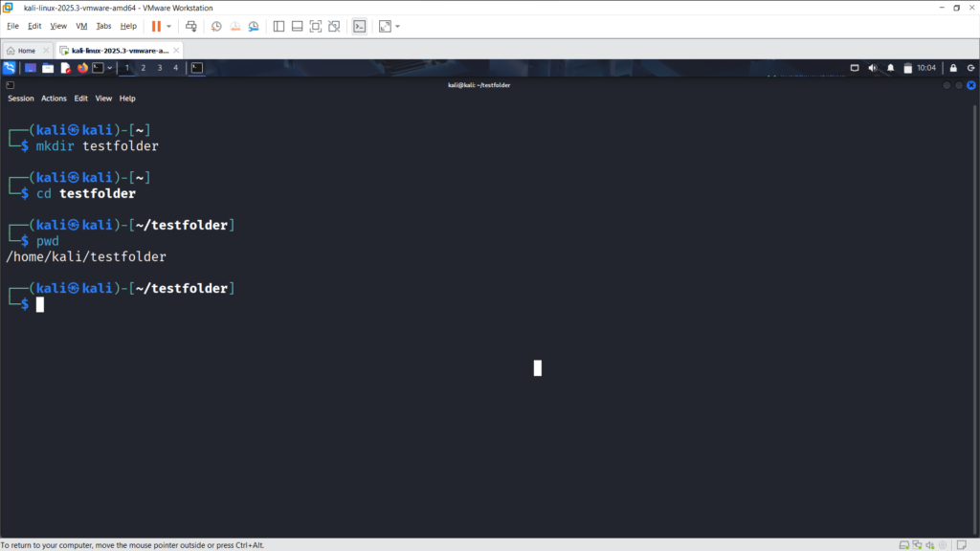Image resolution: width=980 pixels, height=551 pixels.
Task: Toggle the VMware library sidebar view
Action: pos(278,26)
